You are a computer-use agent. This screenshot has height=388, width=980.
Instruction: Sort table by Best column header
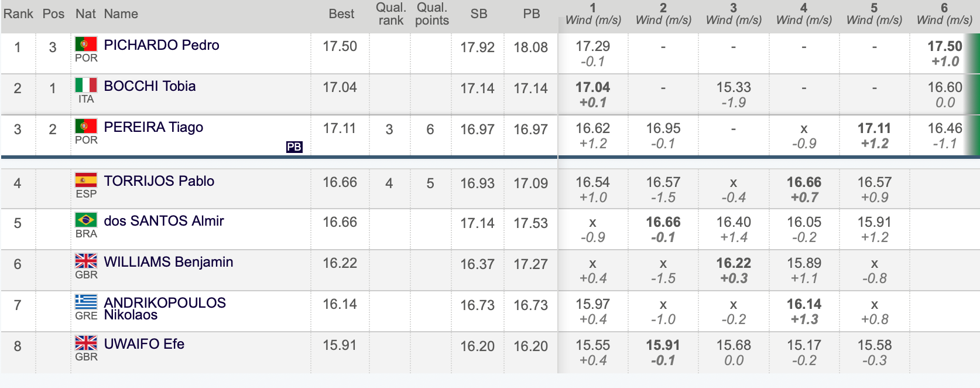pyautogui.click(x=341, y=14)
